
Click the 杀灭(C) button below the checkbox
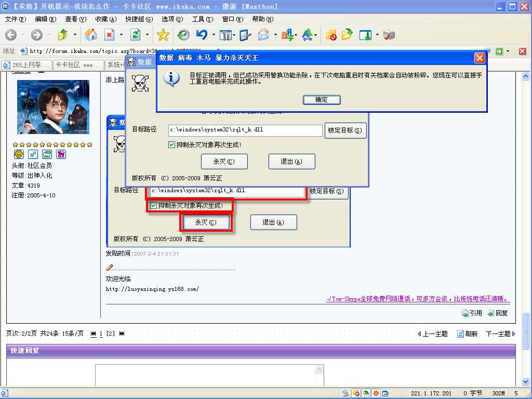tap(224, 162)
